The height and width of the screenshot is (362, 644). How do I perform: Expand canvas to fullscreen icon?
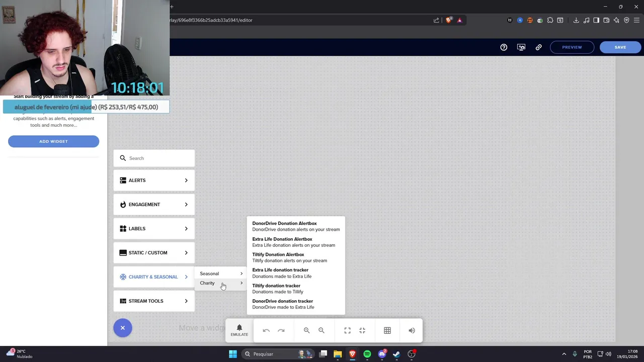[x=347, y=330]
